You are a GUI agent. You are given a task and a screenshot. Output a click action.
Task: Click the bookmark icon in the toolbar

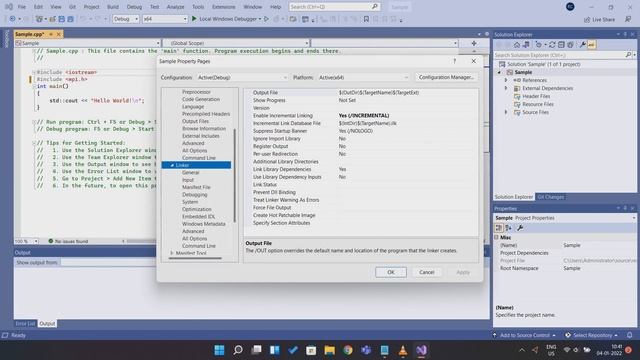(x=366, y=19)
